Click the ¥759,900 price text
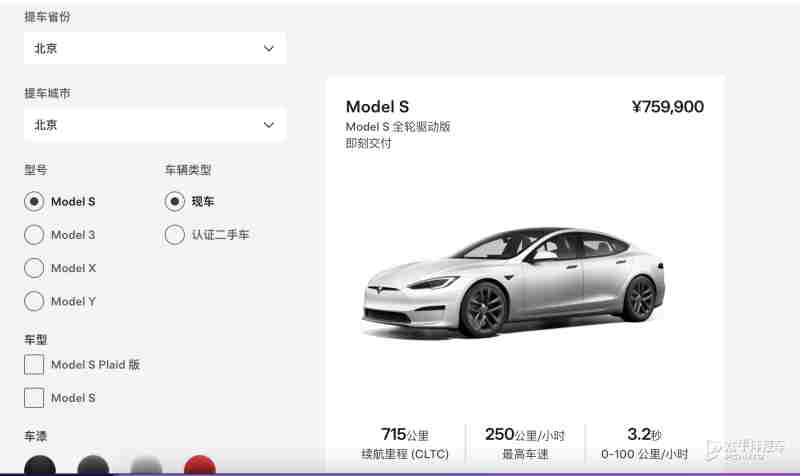 668,107
